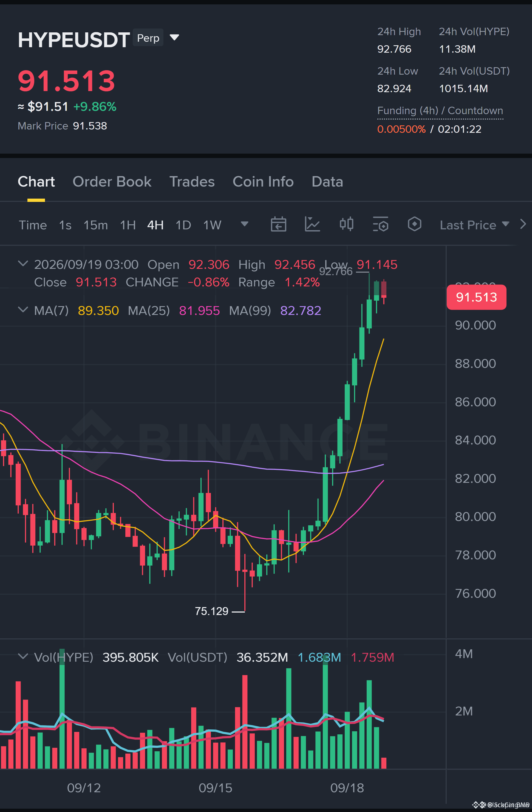Viewport: 532px width, 812px height.
Task: Switch to the Coin Info tab
Action: (263, 182)
